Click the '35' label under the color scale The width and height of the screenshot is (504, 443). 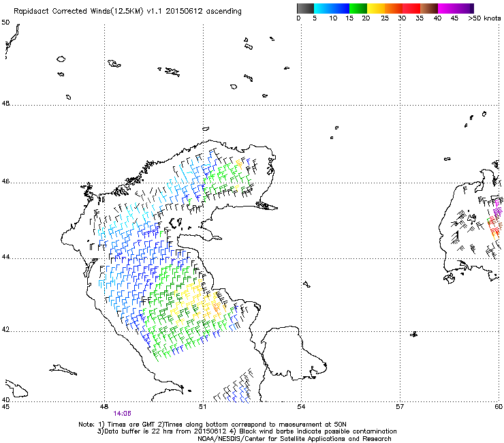click(x=420, y=18)
